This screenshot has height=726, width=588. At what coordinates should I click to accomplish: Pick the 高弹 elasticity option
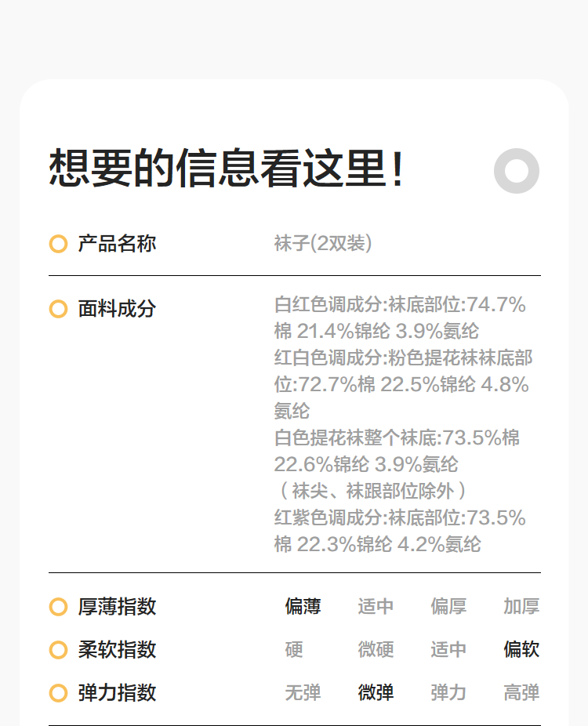(521, 693)
